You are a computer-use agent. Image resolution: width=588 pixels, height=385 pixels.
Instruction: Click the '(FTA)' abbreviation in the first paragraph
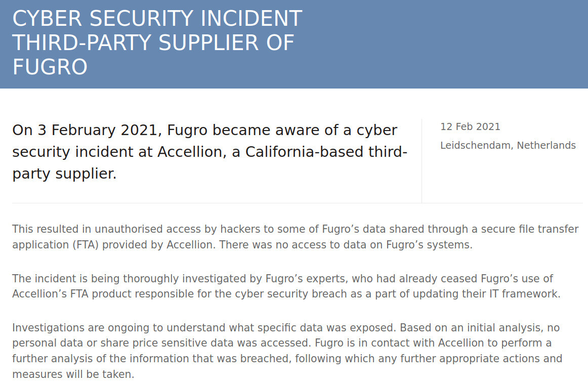tap(86, 245)
